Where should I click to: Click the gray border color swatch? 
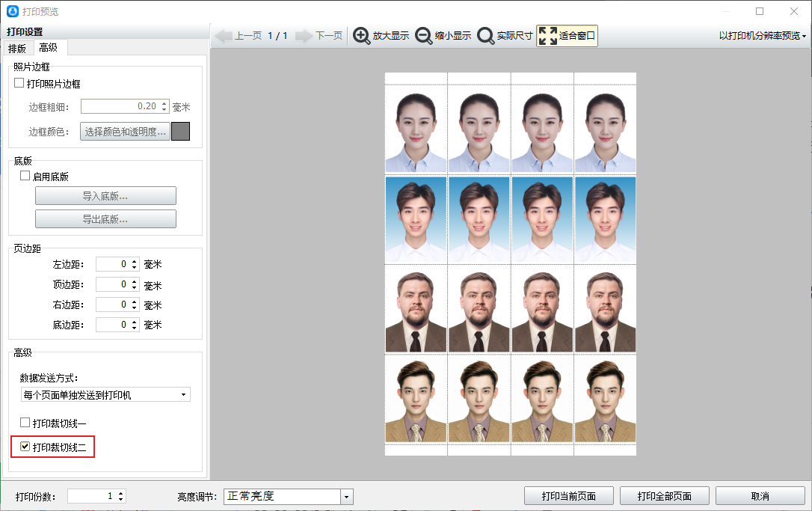(x=180, y=132)
